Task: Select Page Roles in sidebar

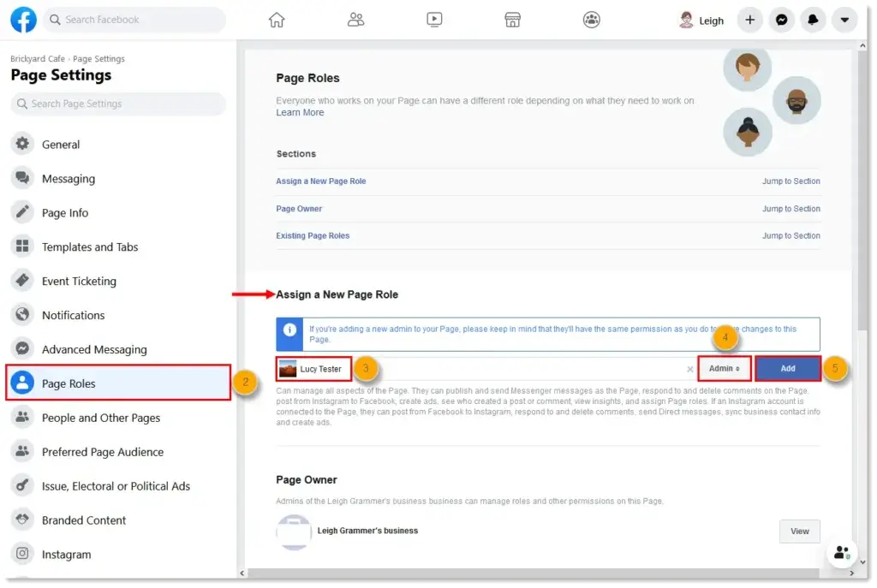Action: (118, 383)
